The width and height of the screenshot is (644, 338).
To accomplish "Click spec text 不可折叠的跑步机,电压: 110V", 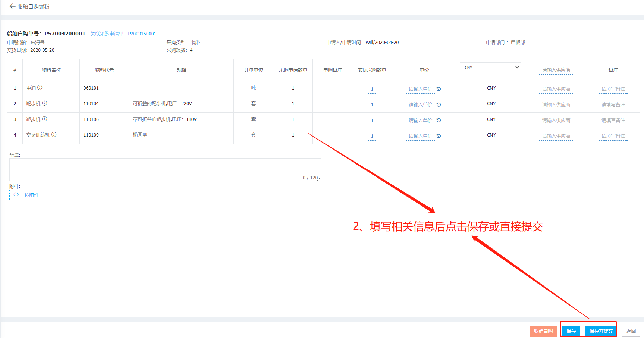I will click(x=164, y=119).
